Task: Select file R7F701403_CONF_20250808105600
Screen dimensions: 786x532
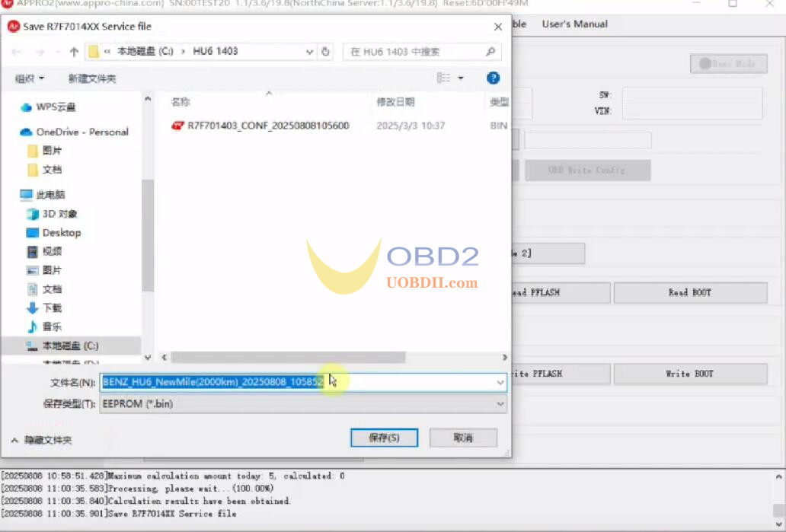Action: (x=260, y=126)
